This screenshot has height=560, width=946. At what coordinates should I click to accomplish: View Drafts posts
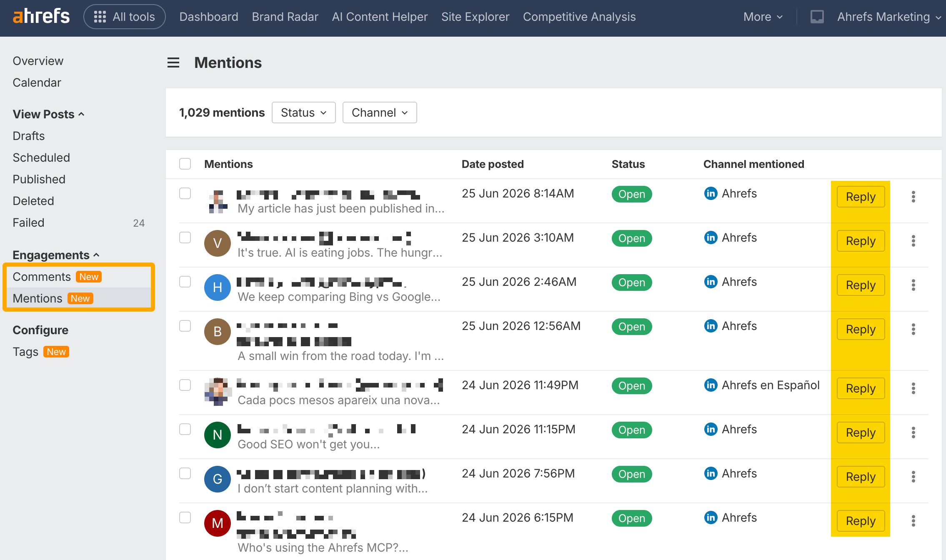[x=28, y=136]
